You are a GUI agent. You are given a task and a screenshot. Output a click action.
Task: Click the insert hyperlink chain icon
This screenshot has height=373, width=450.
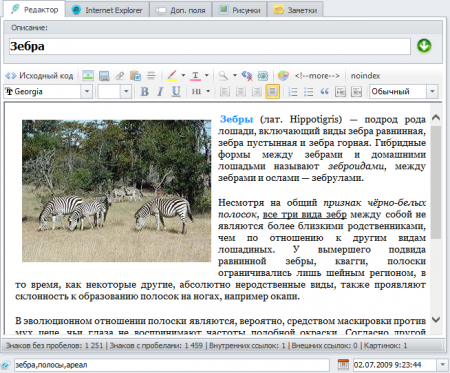pyautogui.click(x=120, y=76)
